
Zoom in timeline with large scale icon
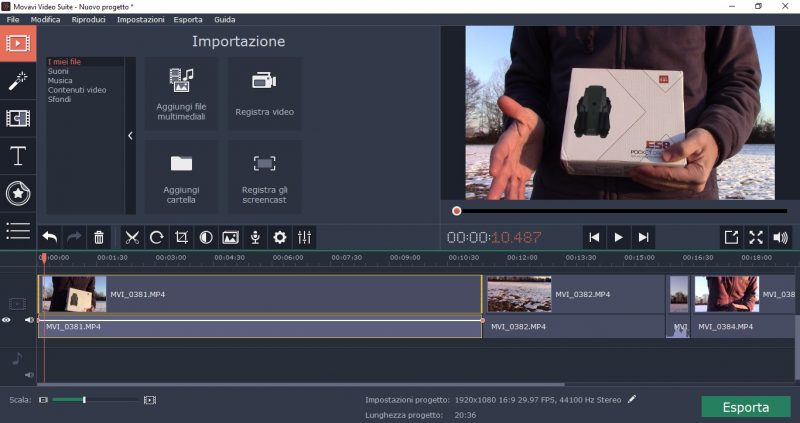click(x=149, y=400)
